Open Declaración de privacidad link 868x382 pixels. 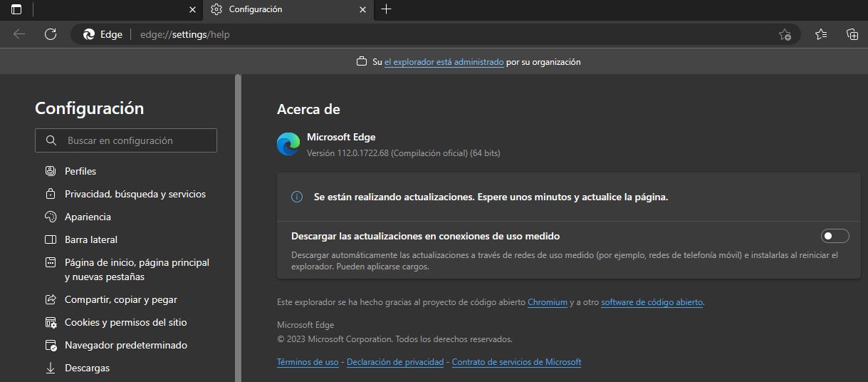click(x=395, y=362)
